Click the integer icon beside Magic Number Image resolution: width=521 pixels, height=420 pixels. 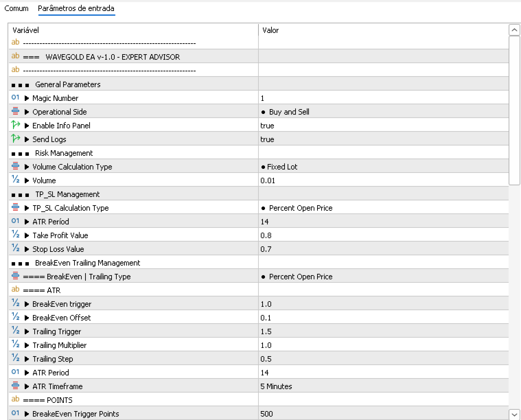pos(15,98)
